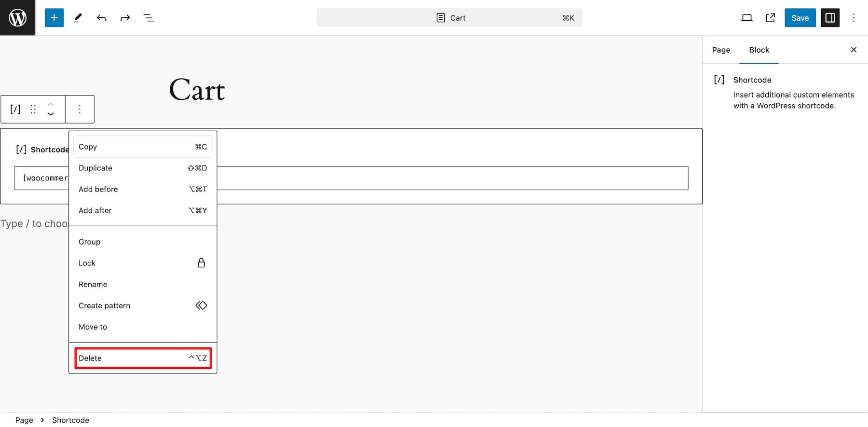Open the editor options menu

click(x=854, y=17)
